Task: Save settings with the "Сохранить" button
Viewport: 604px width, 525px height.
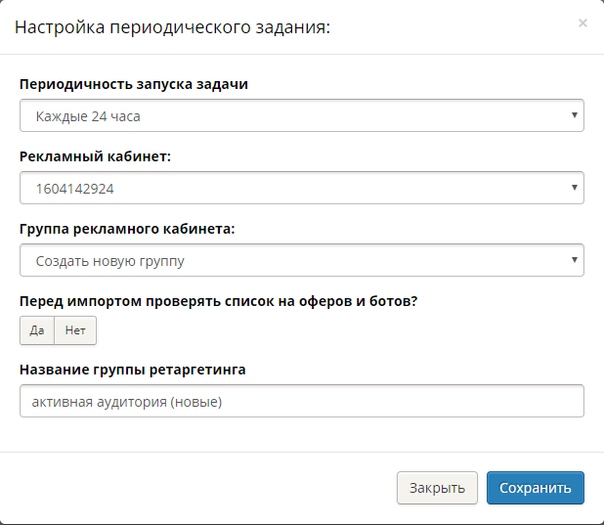Action: pyautogui.click(x=535, y=488)
